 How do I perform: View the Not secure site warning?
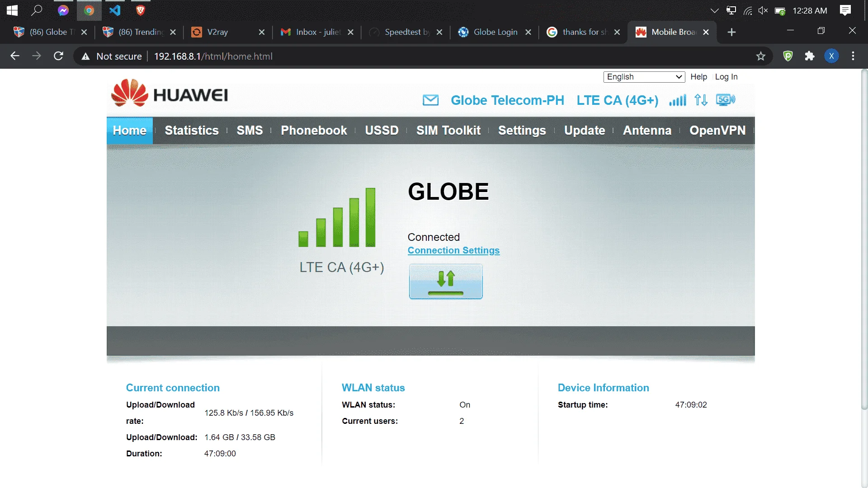tap(111, 56)
